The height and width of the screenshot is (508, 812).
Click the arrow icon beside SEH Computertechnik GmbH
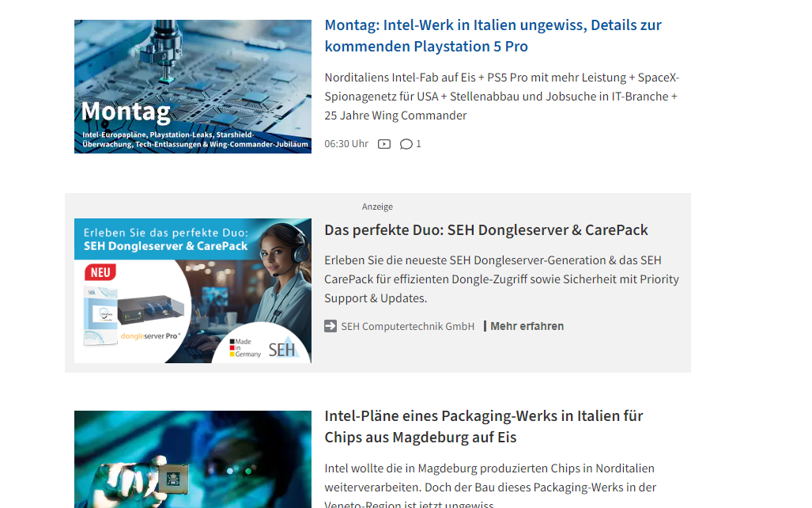pyautogui.click(x=330, y=326)
